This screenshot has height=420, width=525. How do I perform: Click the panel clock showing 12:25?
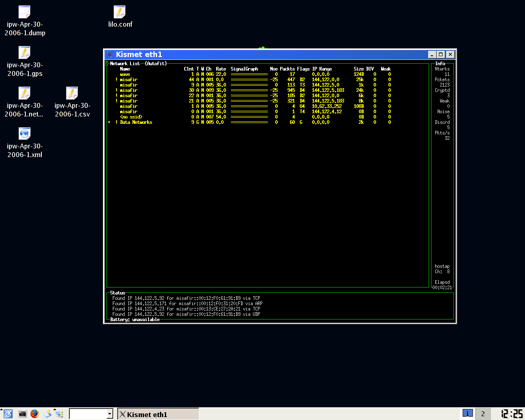pos(512,414)
